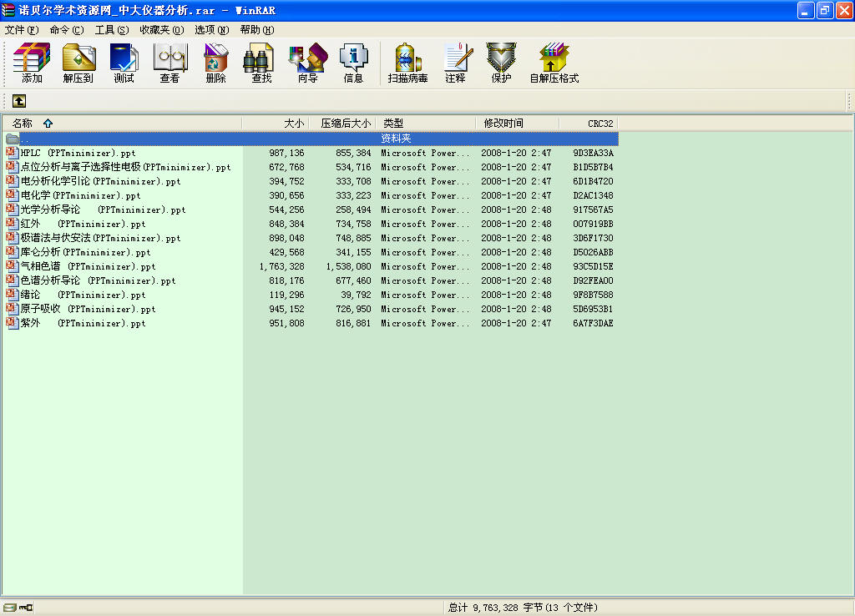This screenshot has width=855, height=616.
Task: Click the PPT icon of 电化学 file
Action: click(x=12, y=195)
